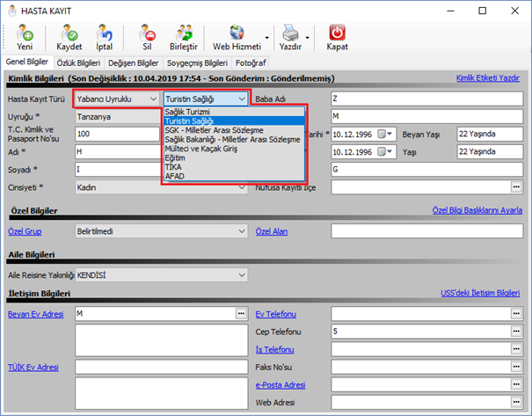Open the Fotoğraf tab
The image size is (532, 416).
click(x=251, y=63)
